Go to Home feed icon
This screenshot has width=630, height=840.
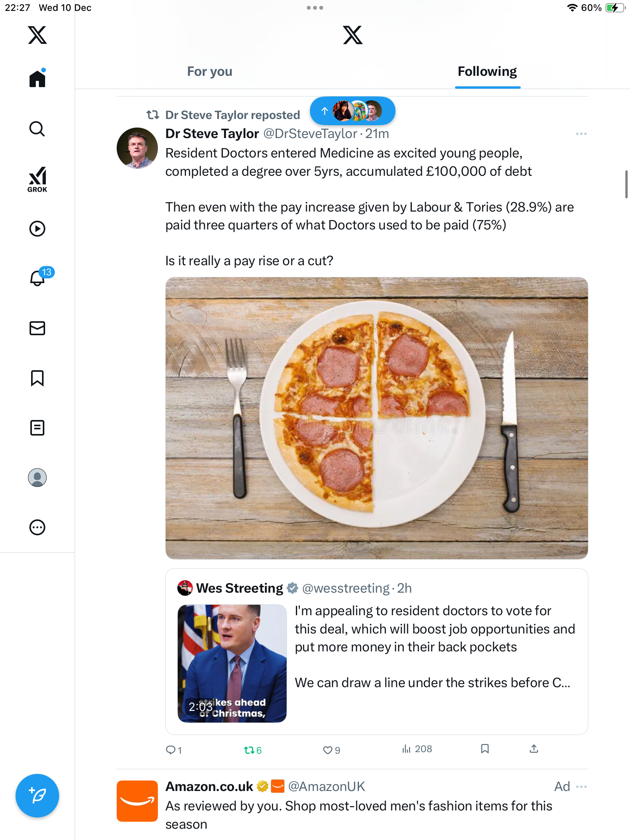pyautogui.click(x=37, y=79)
